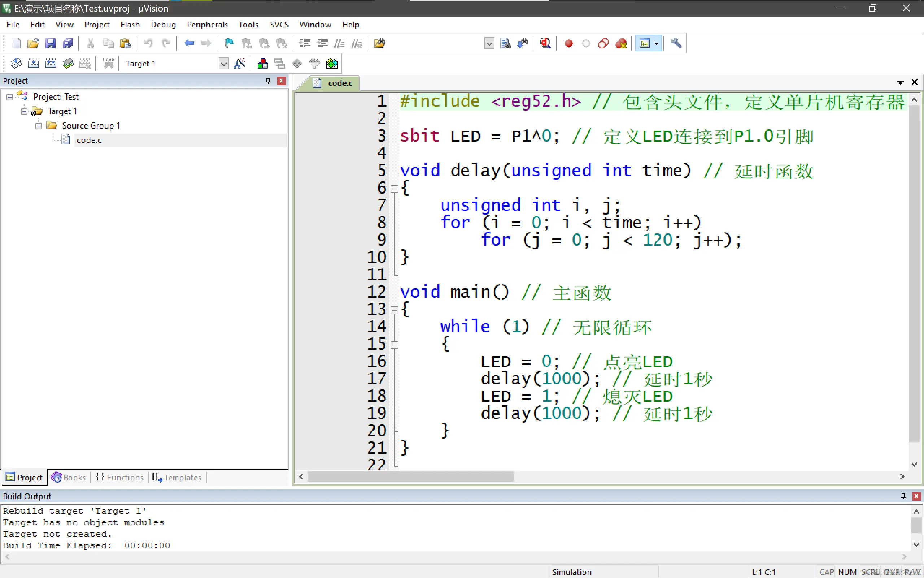Navigate backwards with the blue left arrow
This screenshot has width=924, height=578.
tap(189, 43)
